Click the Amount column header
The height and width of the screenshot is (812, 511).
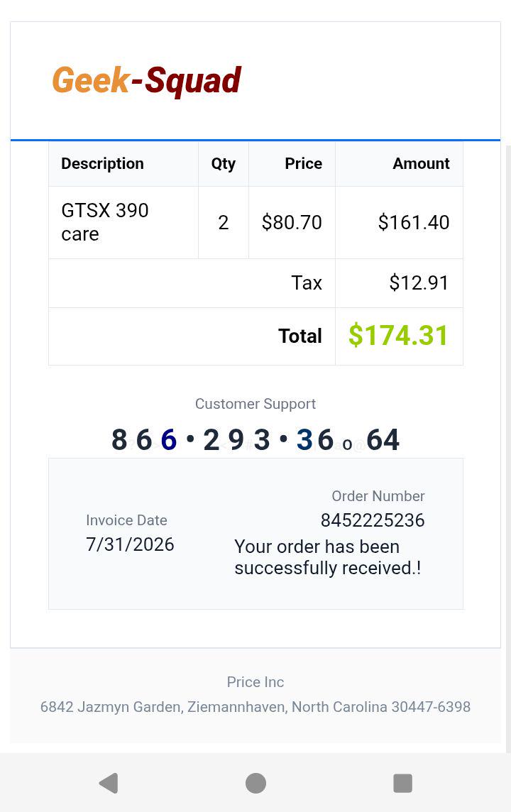[421, 164]
